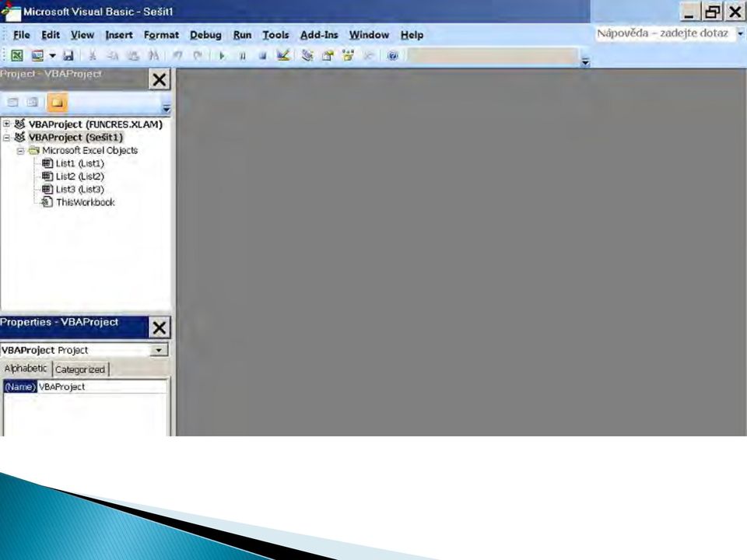Select Microsoft Excel Objects folder

coord(89,150)
